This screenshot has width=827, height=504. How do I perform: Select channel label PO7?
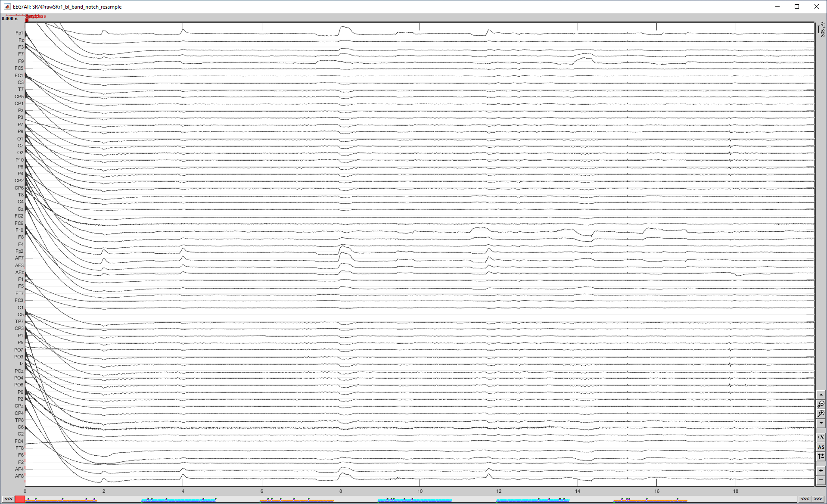19,350
